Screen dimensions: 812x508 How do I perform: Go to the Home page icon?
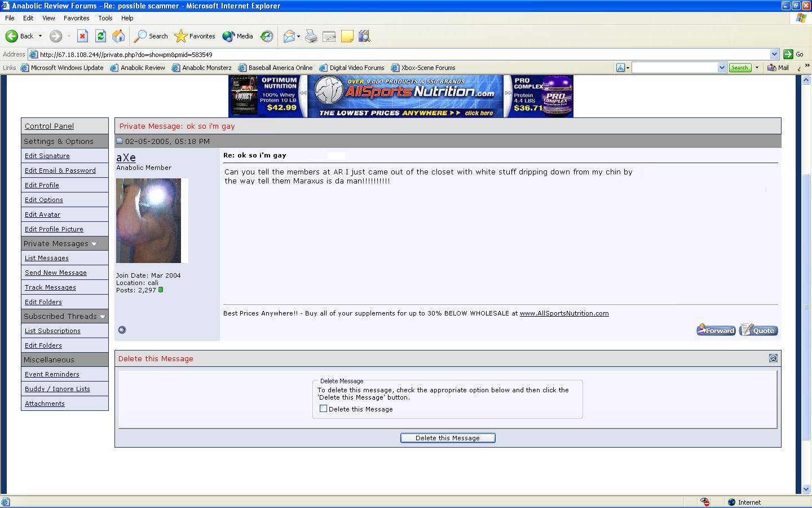pyautogui.click(x=118, y=36)
